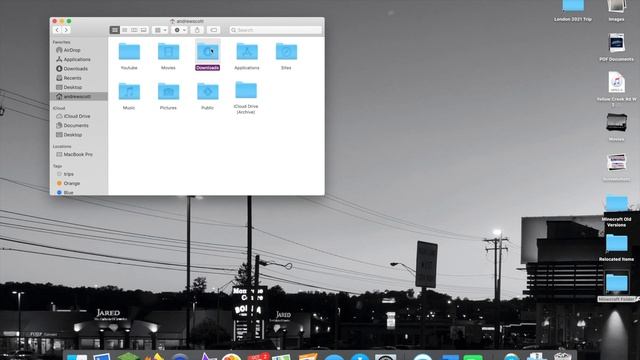Select the Movies stack on desktop
Image resolution: width=640 pixels, height=360 pixels.
coord(616,127)
